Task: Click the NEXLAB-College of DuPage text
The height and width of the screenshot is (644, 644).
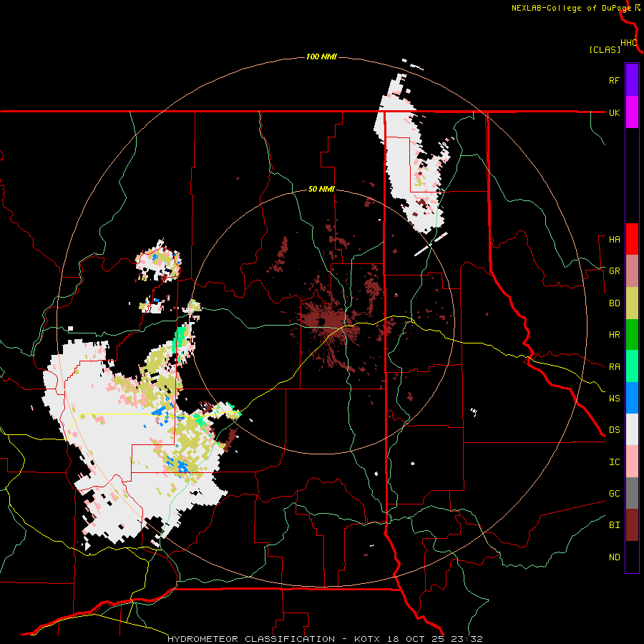Action: pyautogui.click(x=571, y=8)
